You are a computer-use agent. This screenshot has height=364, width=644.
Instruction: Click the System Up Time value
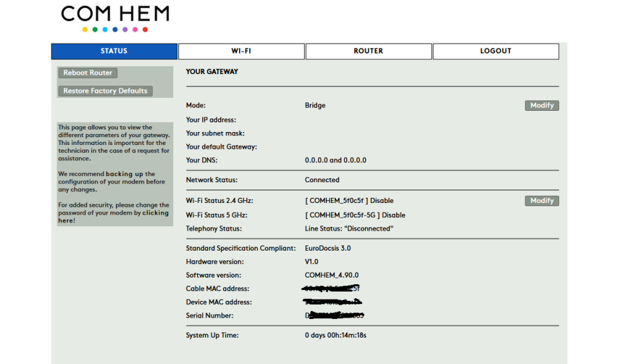pos(336,335)
